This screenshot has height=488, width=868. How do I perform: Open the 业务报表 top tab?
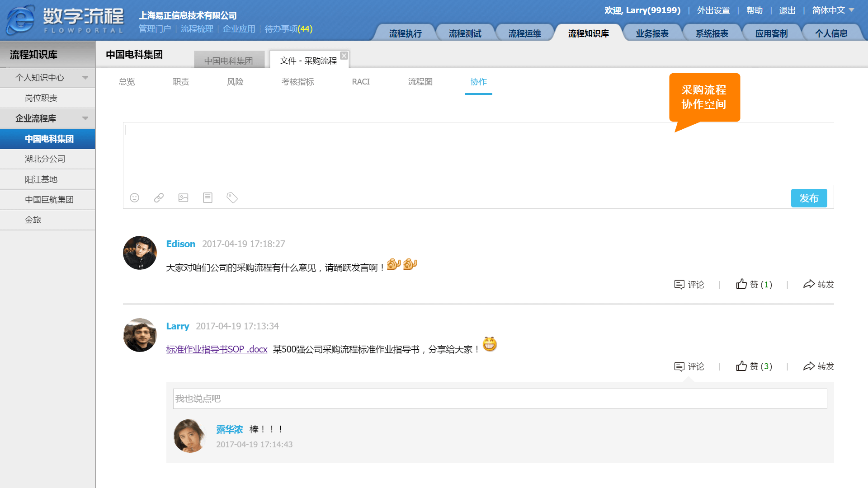click(651, 33)
